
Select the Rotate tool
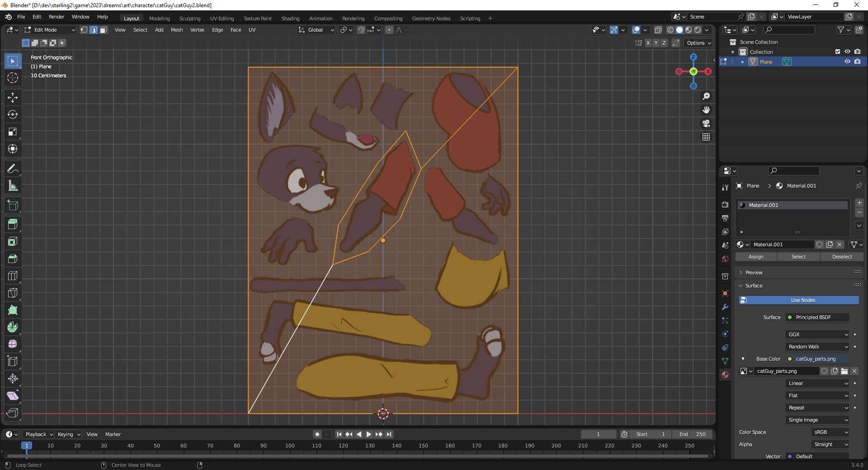click(13, 114)
